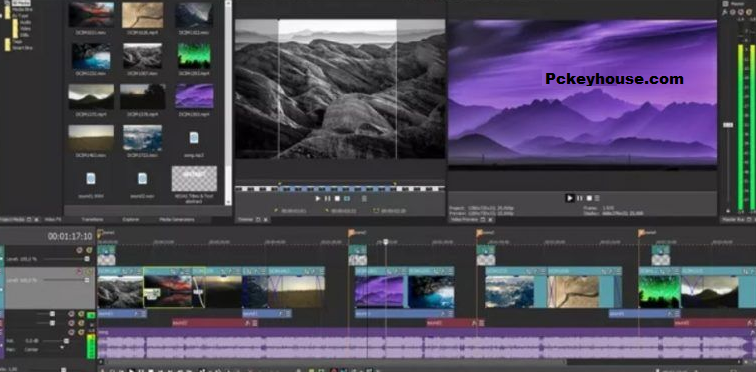This screenshot has height=372, width=756.
Task: Pause the video preview playback
Action: tap(580, 198)
